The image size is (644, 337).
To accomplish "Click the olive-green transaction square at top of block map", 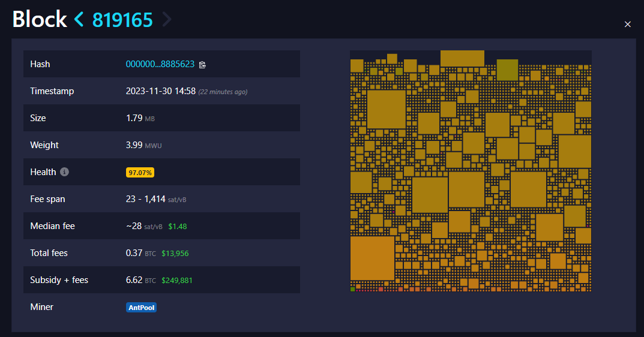I will pos(507,70).
